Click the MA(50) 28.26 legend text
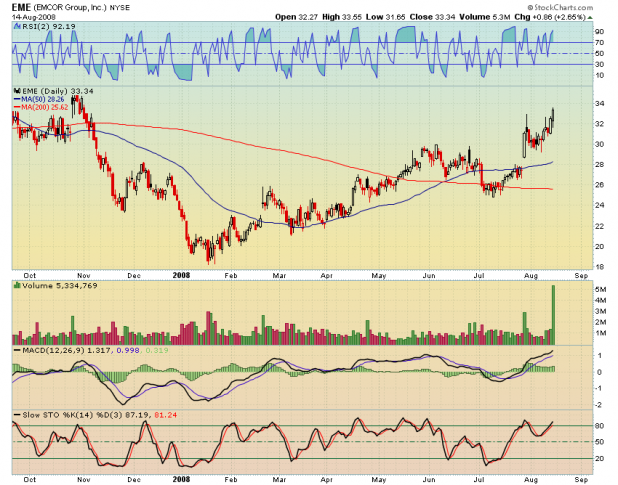This screenshot has height=485, width=618. pyautogui.click(x=43, y=99)
